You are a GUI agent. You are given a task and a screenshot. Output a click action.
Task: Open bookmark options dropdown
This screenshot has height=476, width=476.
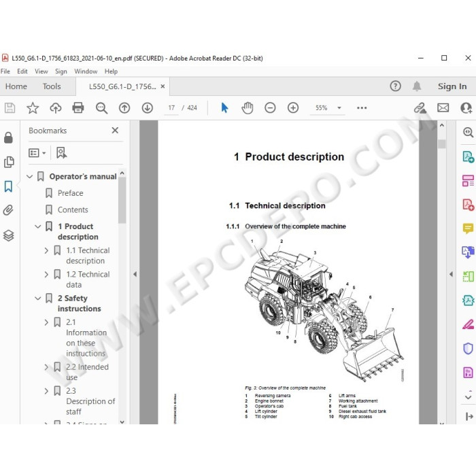(x=37, y=153)
